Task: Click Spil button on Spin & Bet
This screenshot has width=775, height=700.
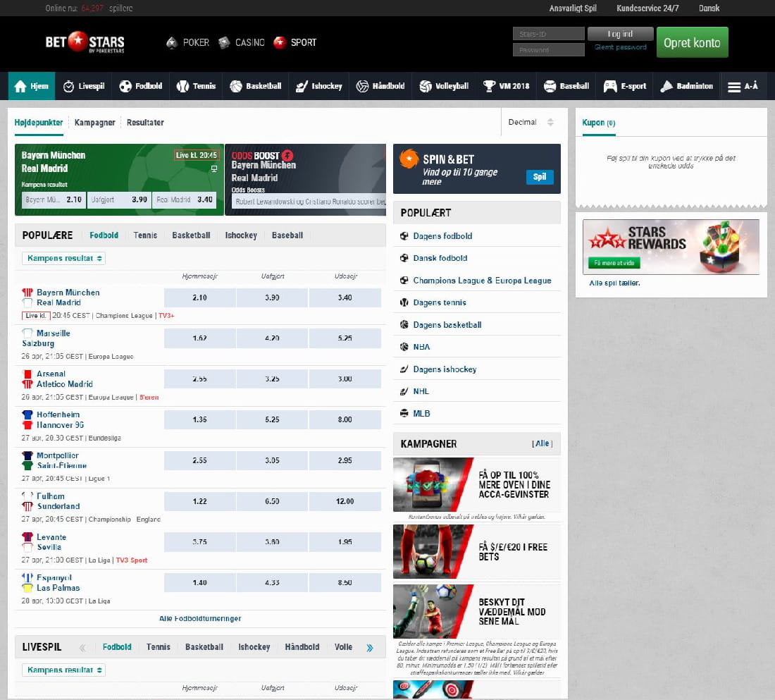Action: [x=540, y=177]
